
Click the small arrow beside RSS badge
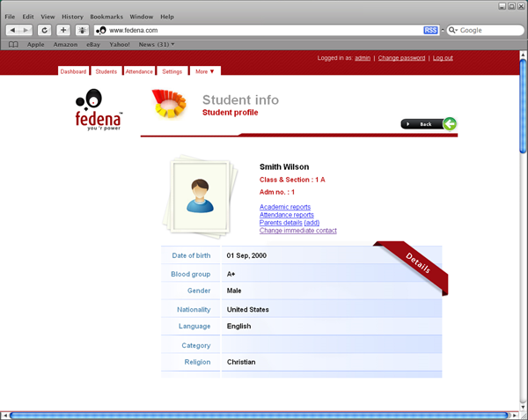[443, 30]
